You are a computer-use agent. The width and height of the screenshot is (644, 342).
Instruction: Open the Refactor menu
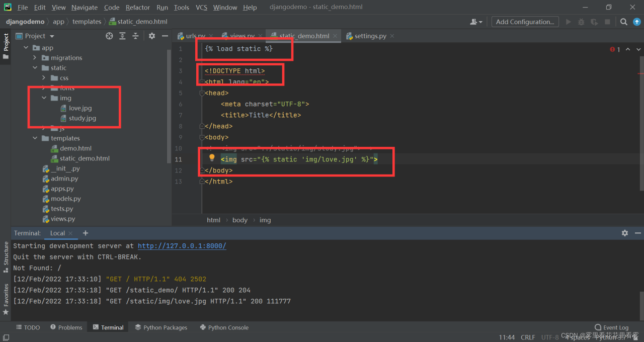pyautogui.click(x=137, y=7)
